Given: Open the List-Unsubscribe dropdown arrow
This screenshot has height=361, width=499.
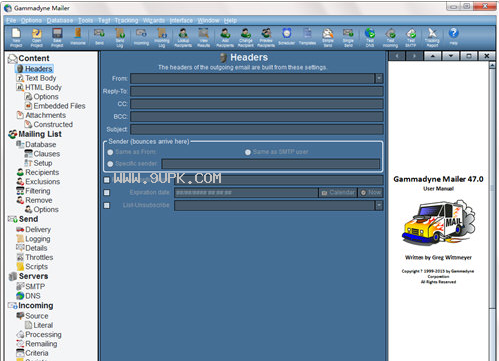Looking at the screenshot, I should tap(379, 205).
